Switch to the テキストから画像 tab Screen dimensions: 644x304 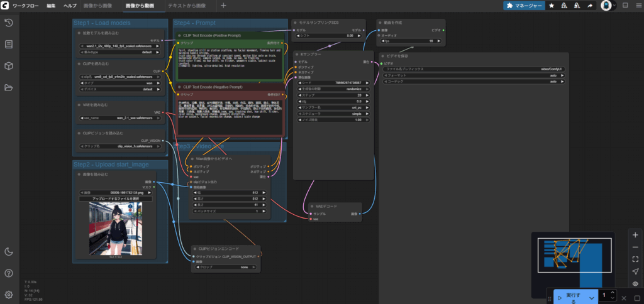point(186,6)
